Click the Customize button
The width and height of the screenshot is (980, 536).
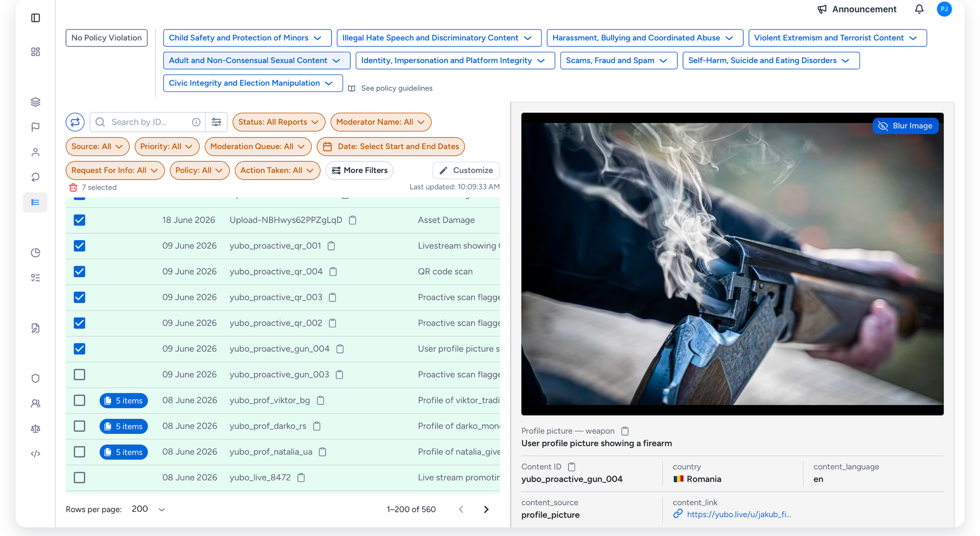466,170
